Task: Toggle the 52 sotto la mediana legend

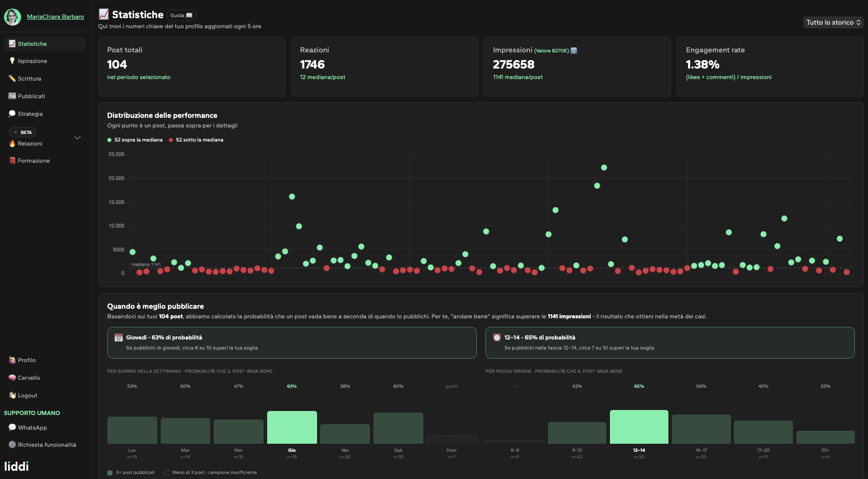Action: click(196, 140)
